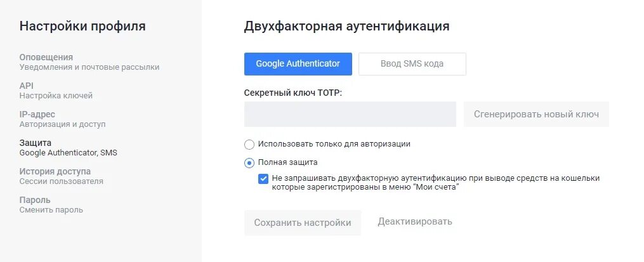The width and height of the screenshot is (644, 262).
Task: Select the Защита sidebar item
Action: [36, 143]
